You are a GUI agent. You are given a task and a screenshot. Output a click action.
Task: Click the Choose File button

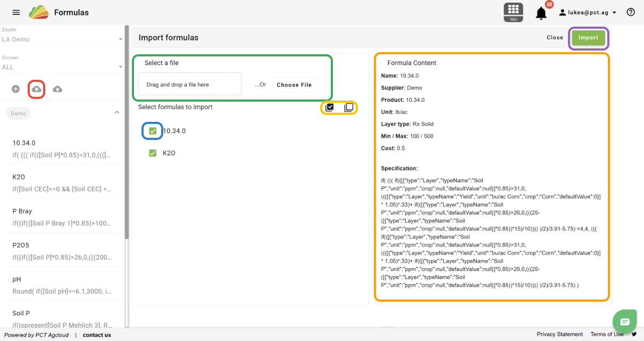(x=294, y=85)
